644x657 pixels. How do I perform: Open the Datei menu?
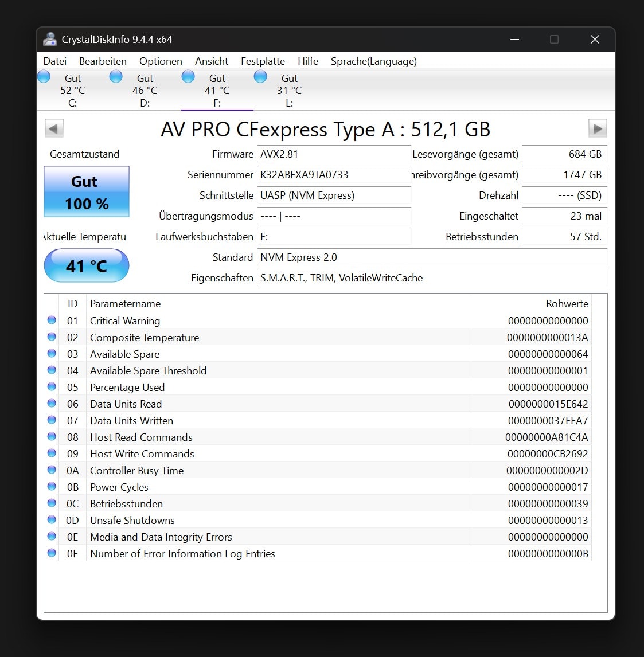[55, 61]
